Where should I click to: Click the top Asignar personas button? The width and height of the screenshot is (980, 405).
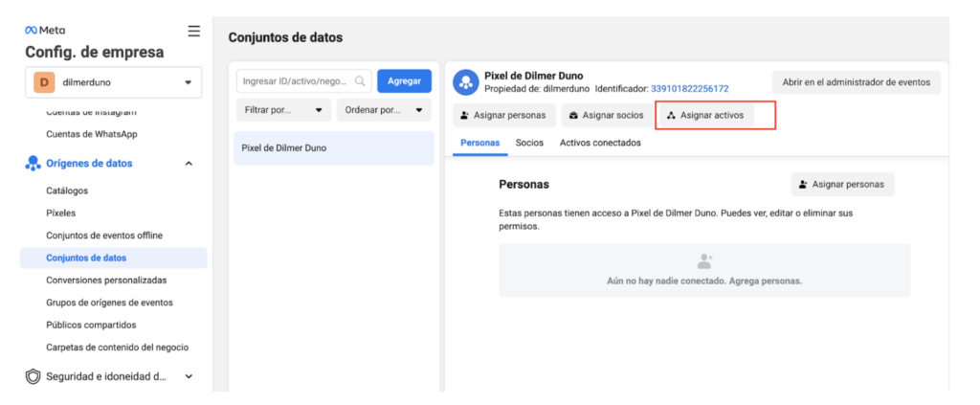[503, 116]
